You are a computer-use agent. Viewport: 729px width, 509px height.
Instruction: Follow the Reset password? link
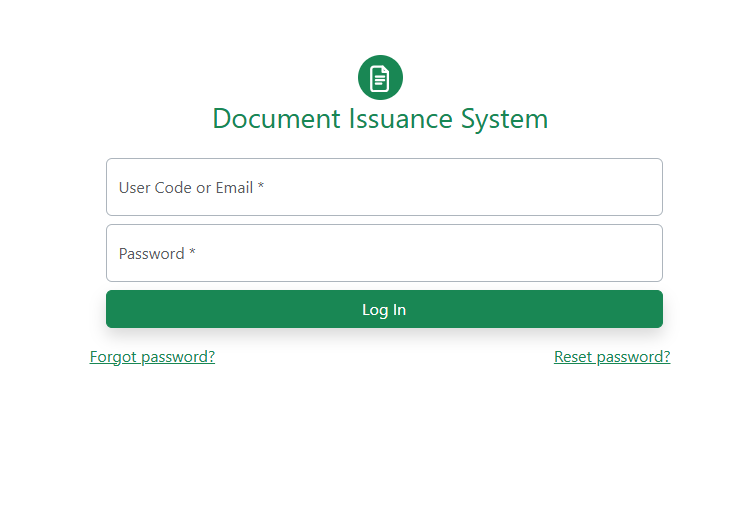click(612, 357)
